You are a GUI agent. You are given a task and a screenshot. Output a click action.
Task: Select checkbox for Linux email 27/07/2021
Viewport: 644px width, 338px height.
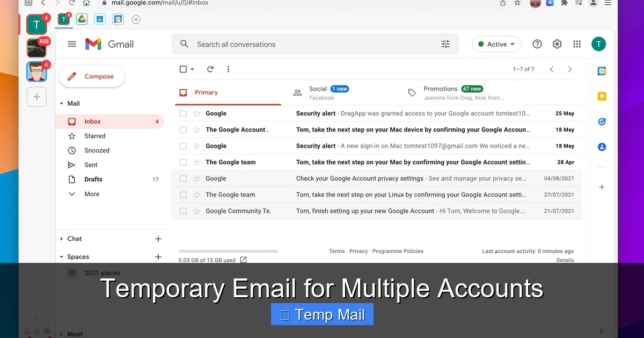tap(183, 195)
